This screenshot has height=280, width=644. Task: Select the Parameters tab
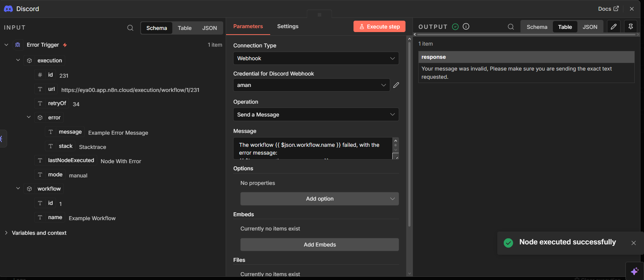pos(248,26)
